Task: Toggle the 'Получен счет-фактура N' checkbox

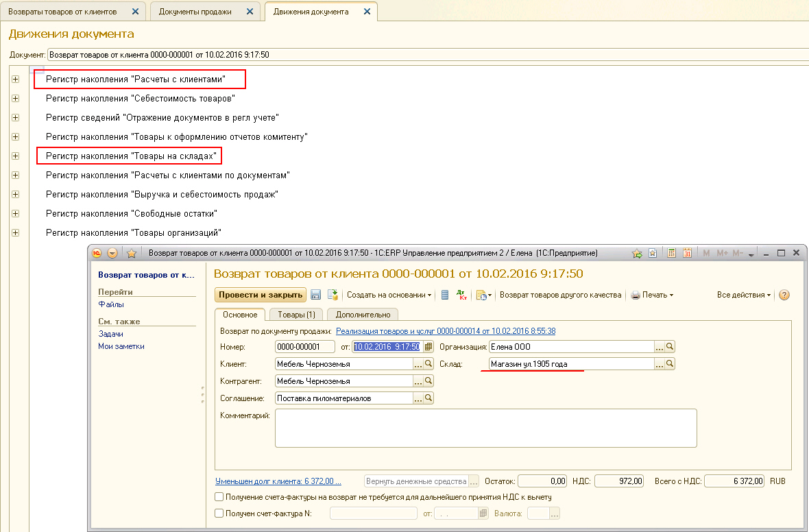Action: (x=219, y=513)
